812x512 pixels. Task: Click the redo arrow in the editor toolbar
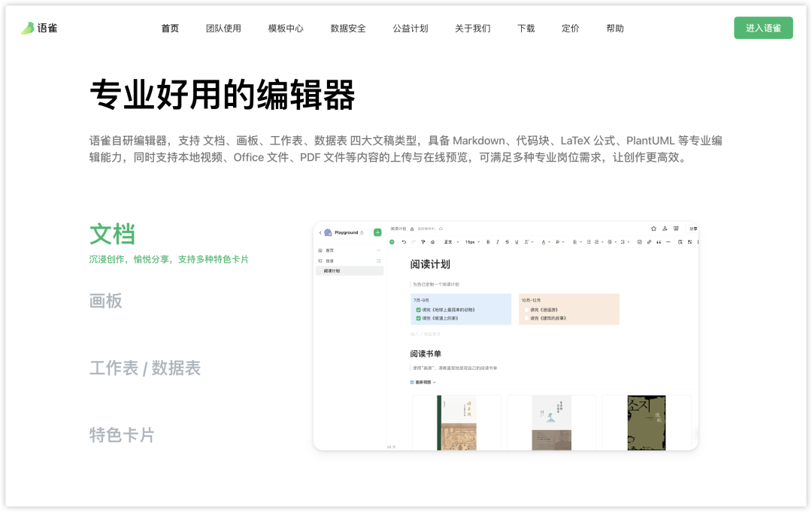414,242
